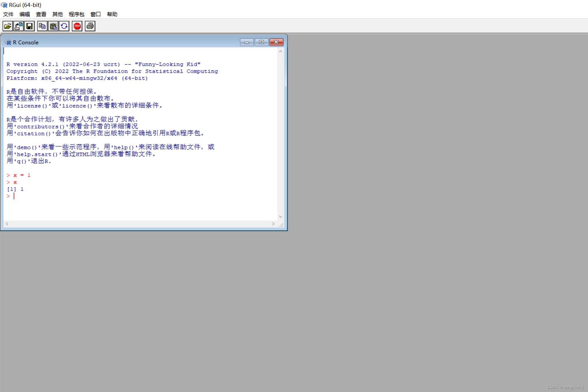This screenshot has width=588, height=392.
Task: Click the Copyright R Foundation line
Action: (112, 71)
